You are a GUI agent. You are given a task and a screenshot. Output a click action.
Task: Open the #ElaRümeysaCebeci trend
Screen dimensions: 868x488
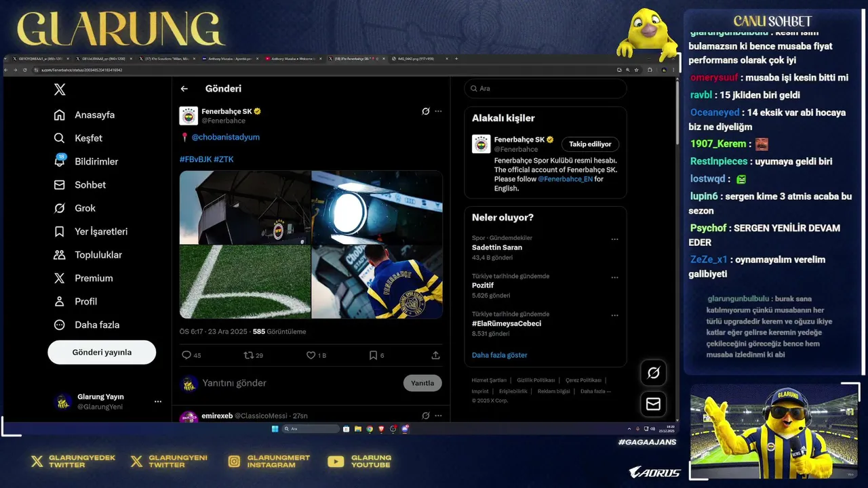(x=507, y=323)
